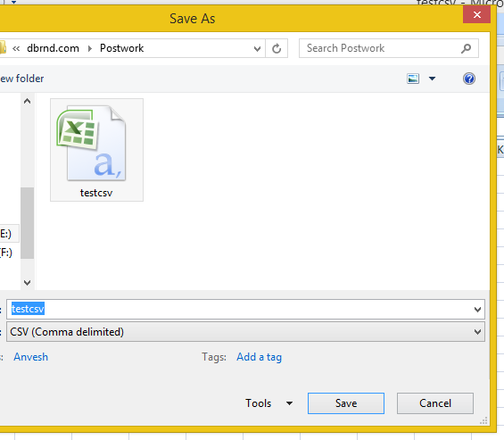Click the Anvesh author link
The width and height of the screenshot is (504, 440).
(x=31, y=357)
